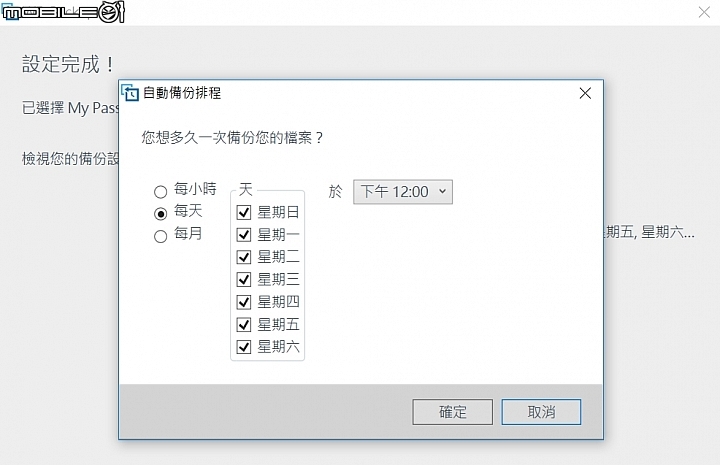Click the 星期五, 星期六... schedule text behind dialog
The image size is (720, 465).
pyautogui.click(x=650, y=232)
